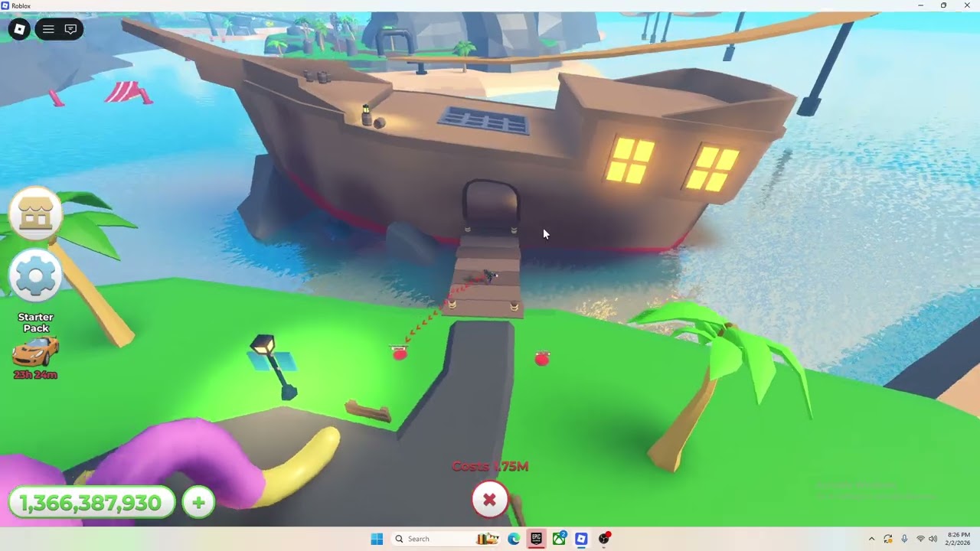Open Epic Games Launcher in the taskbar
This screenshot has width=980, height=551.
537,539
